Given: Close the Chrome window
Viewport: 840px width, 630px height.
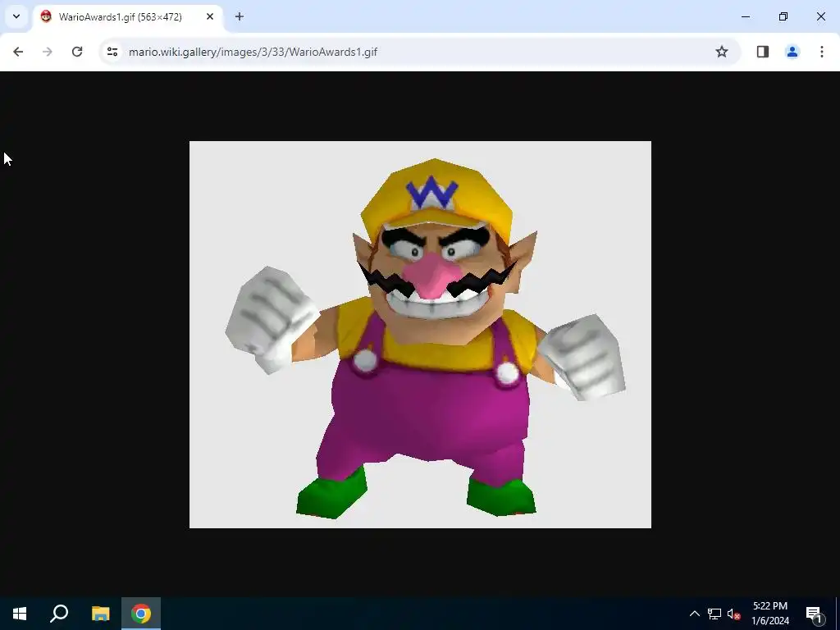Looking at the screenshot, I should point(820,16).
